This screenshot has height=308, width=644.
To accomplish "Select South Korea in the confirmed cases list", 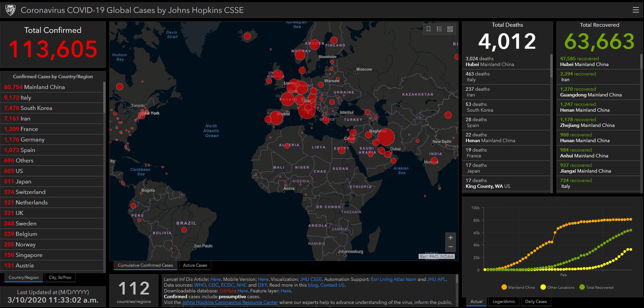I will click(52, 108).
